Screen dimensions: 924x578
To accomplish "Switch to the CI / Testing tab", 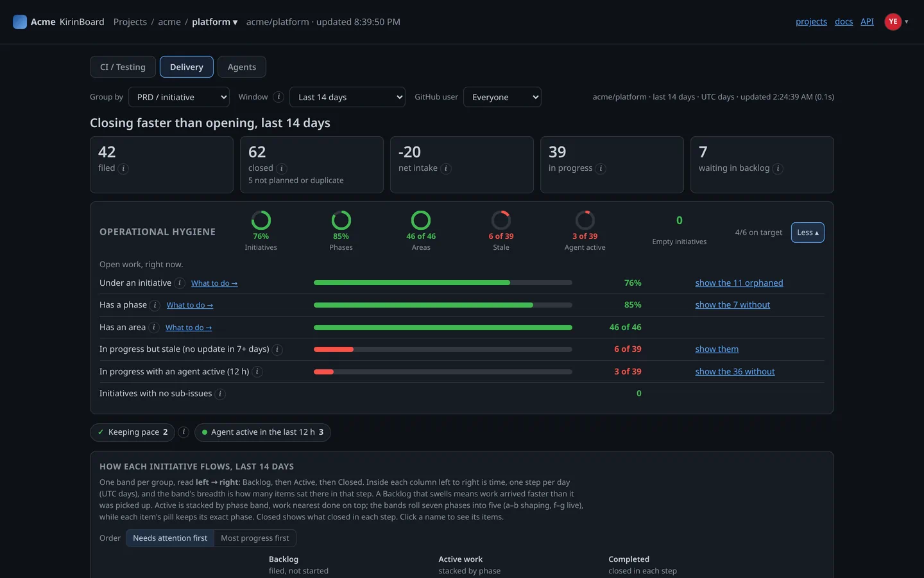I will [x=123, y=67].
